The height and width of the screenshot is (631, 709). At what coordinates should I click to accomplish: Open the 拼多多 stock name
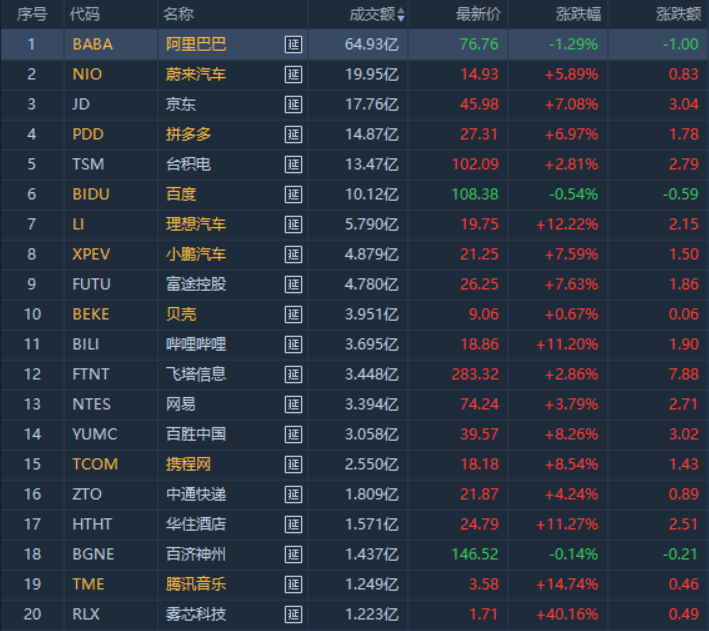click(x=188, y=134)
